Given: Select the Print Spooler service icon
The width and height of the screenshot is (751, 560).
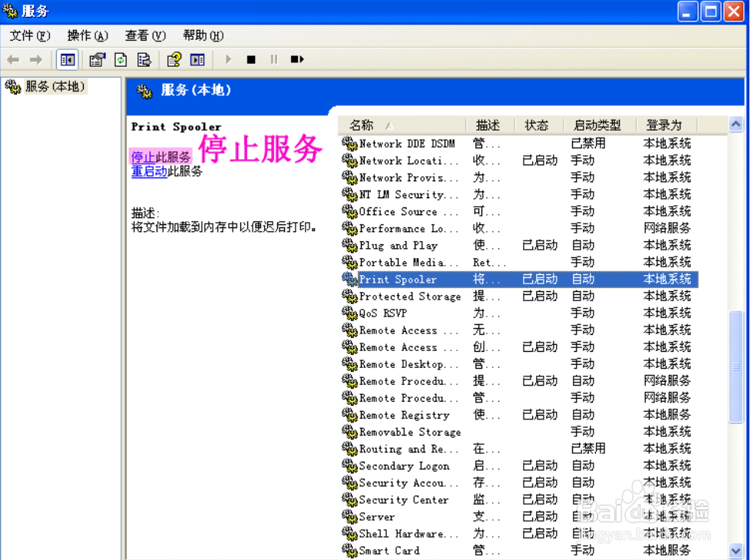Looking at the screenshot, I should click(349, 280).
